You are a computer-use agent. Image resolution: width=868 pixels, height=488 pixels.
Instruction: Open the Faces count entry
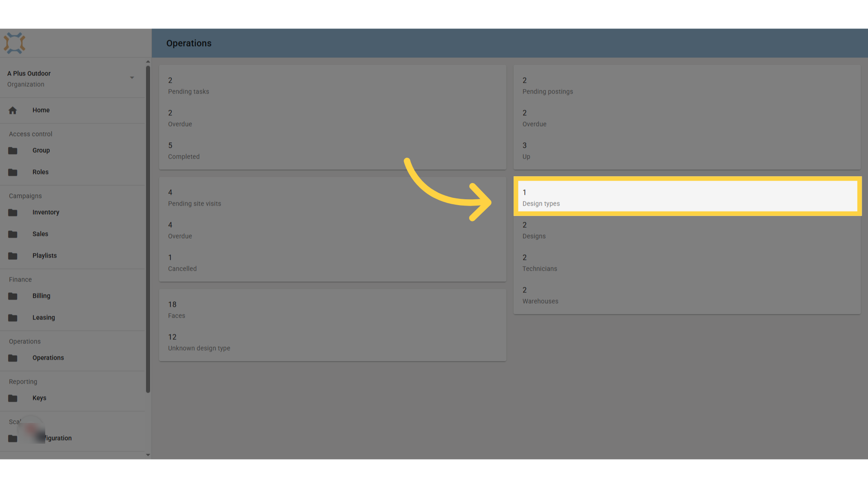[x=333, y=310]
